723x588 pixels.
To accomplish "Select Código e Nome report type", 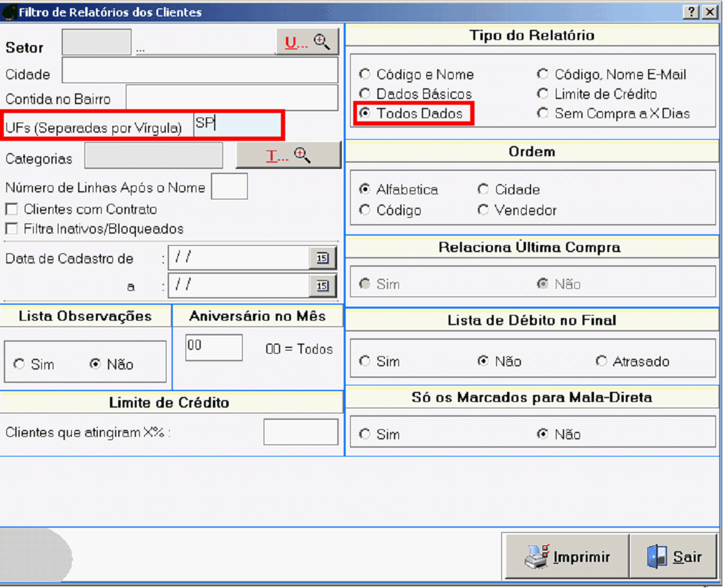I will click(x=365, y=75).
